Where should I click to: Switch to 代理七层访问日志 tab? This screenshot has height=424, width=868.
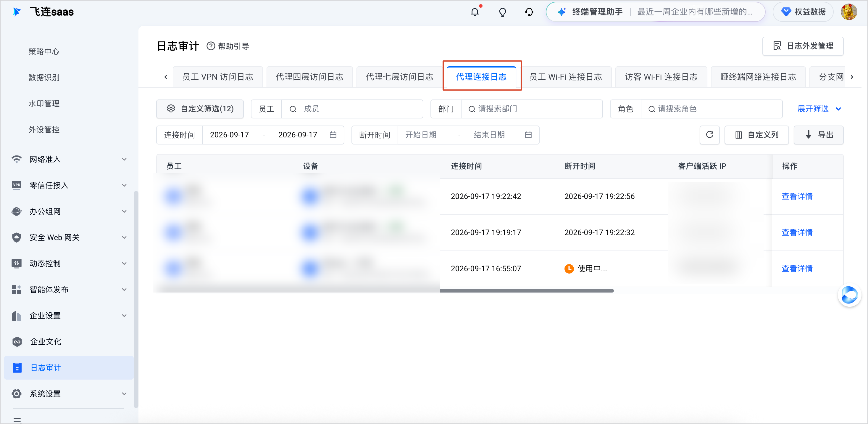(399, 77)
